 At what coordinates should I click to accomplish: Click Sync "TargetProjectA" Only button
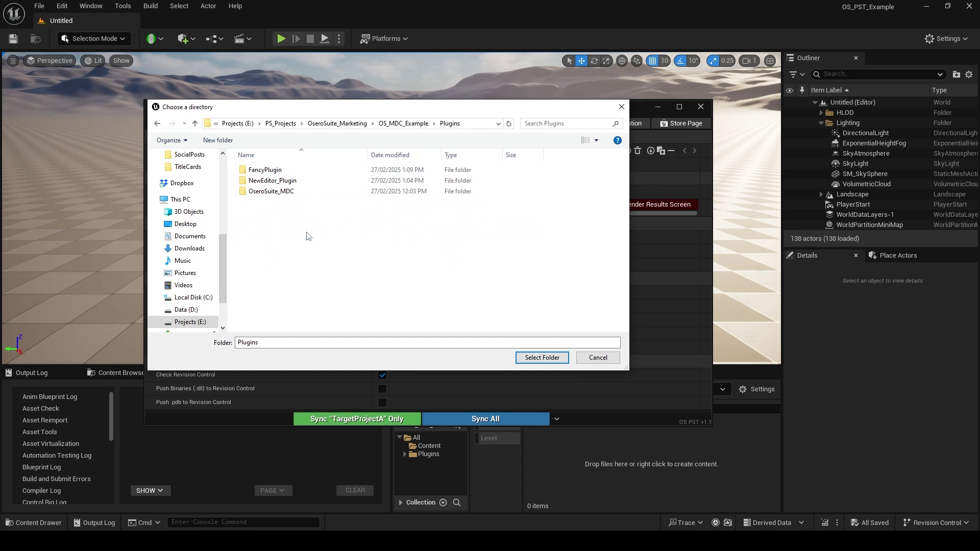[x=357, y=419]
